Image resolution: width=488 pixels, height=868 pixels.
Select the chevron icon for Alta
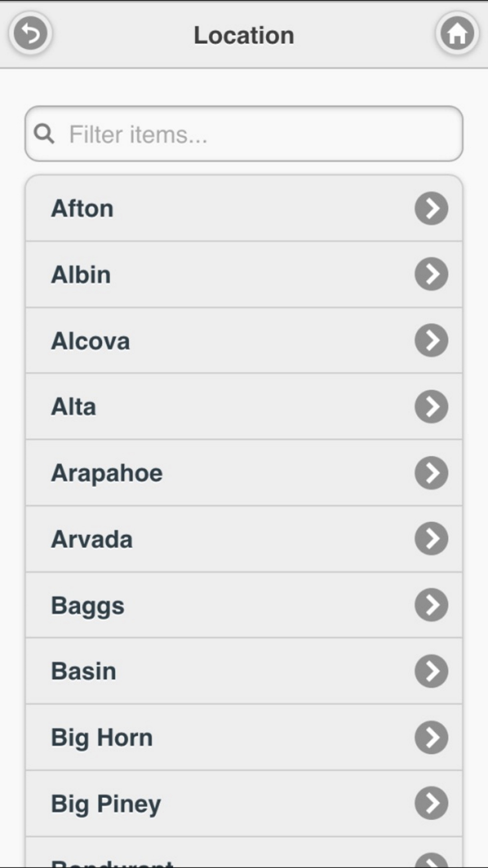click(431, 407)
